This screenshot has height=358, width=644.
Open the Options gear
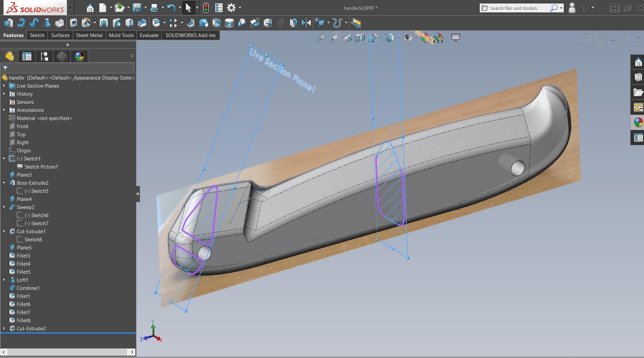(x=231, y=8)
